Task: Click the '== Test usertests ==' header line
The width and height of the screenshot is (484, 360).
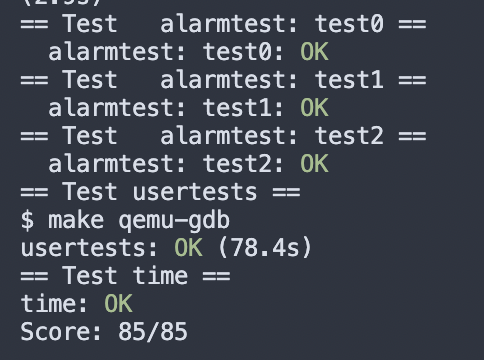Action: [x=160, y=192]
